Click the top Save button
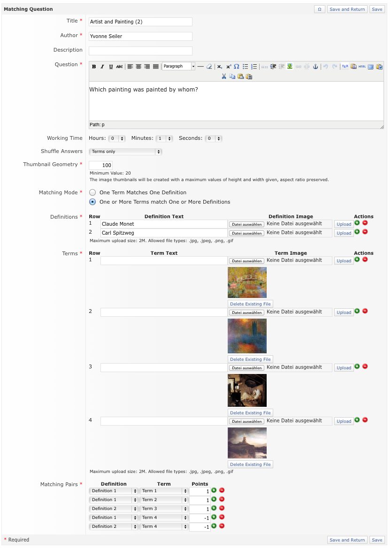The image size is (392, 549). 377,9
